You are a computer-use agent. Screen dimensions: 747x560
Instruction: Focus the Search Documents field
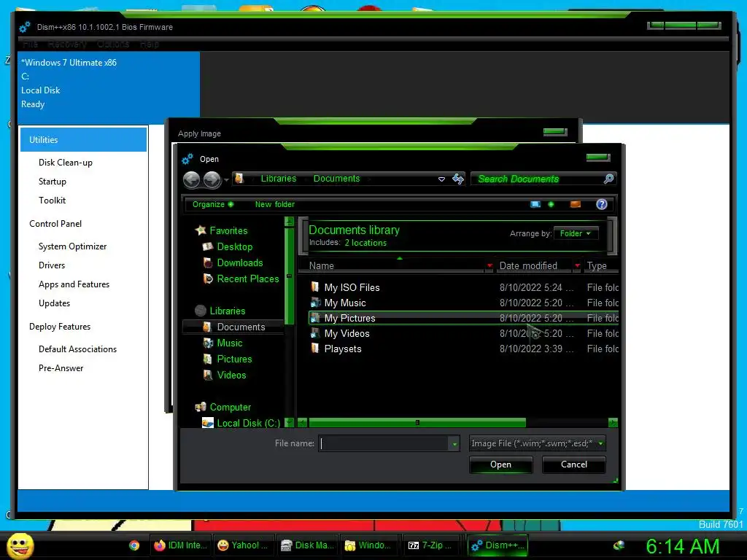[537, 179]
